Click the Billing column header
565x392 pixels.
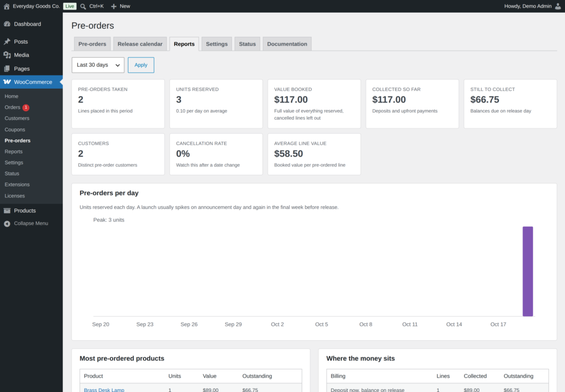338,376
